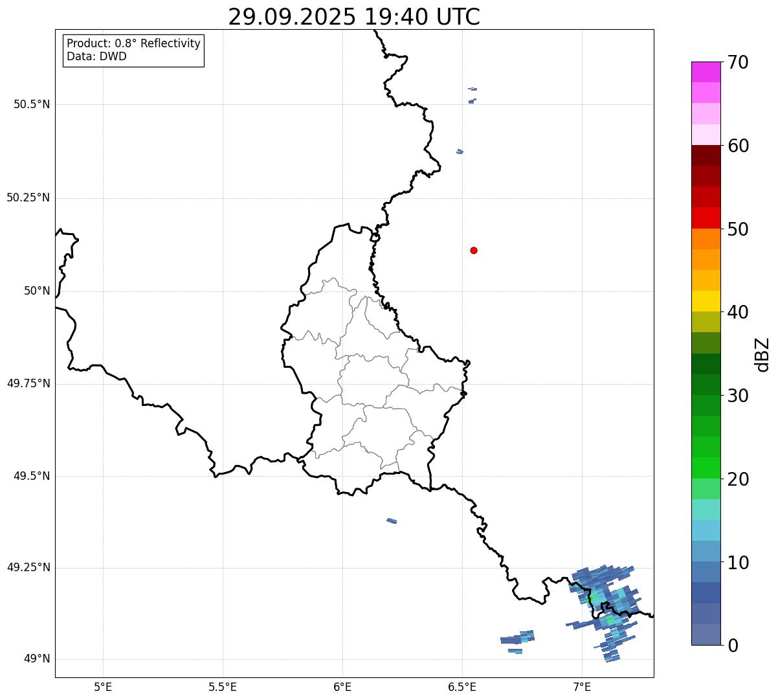
Task: Click the latitude label "50°N"
Action: click(37, 291)
